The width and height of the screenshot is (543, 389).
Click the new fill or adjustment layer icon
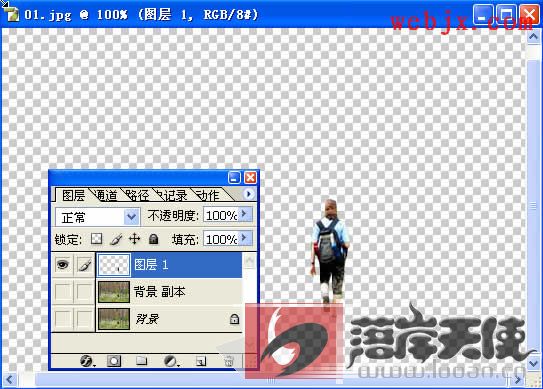point(171,361)
